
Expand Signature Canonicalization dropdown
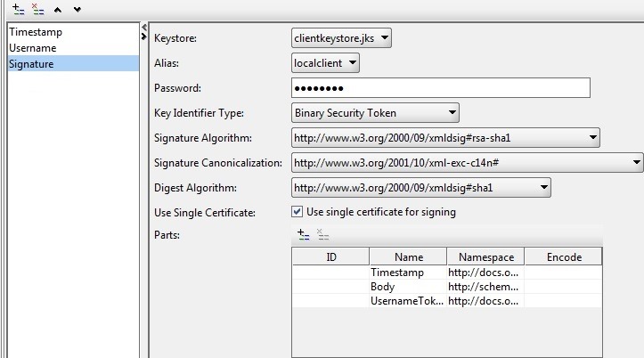[467, 163]
